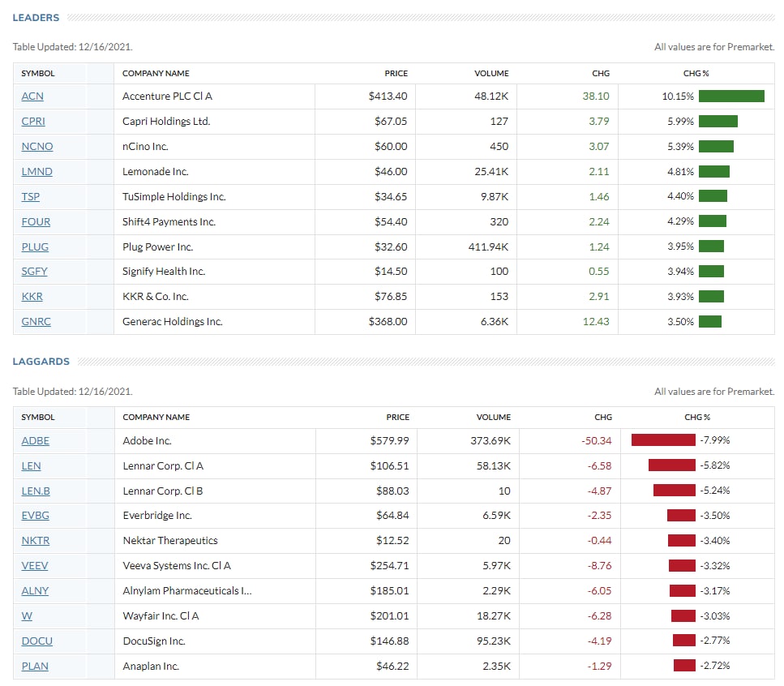This screenshot has width=784, height=686.
Task: Click Leaders table COMPANY NAME header
Action: 156,74
